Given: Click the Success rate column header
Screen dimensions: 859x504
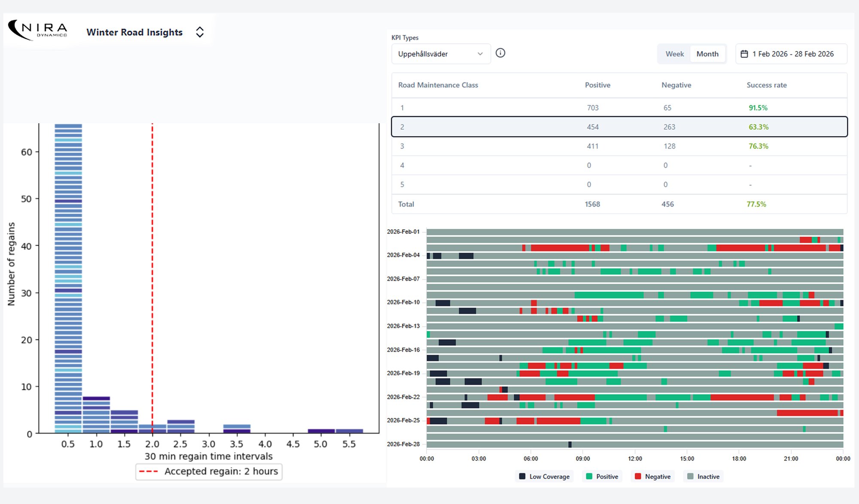Looking at the screenshot, I should click(766, 85).
